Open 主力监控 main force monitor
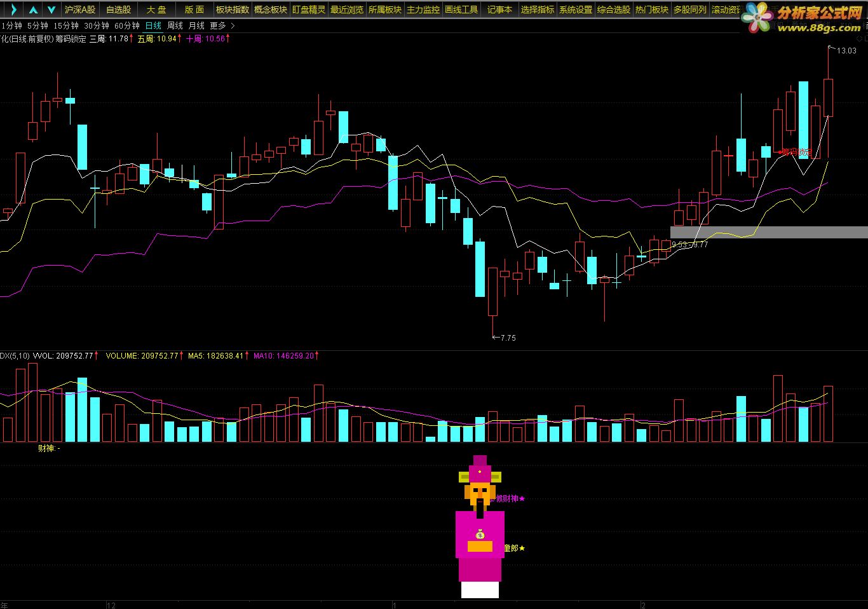The width and height of the screenshot is (868, 609). (423, 10)
